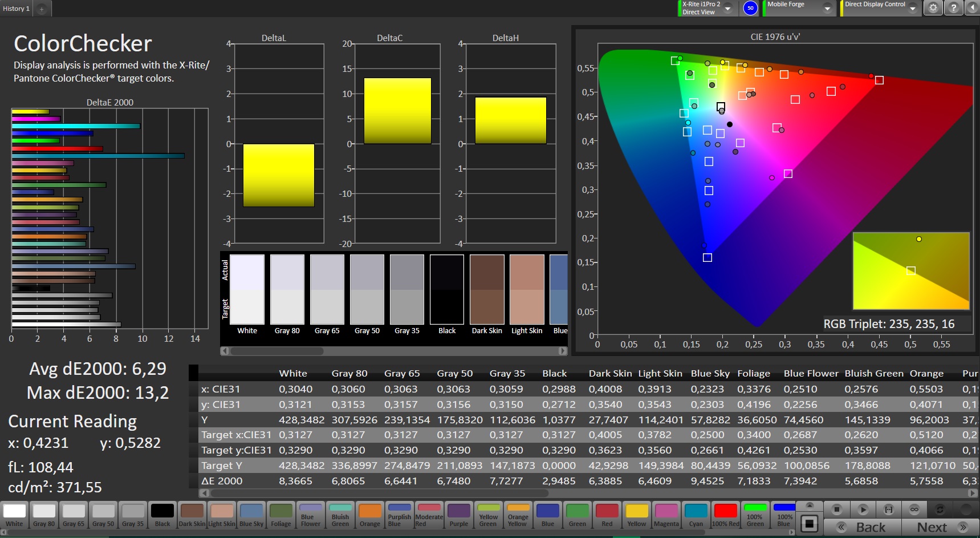Select the White swatch button
This screenshot has height=538, width=980.
[14, 515]
